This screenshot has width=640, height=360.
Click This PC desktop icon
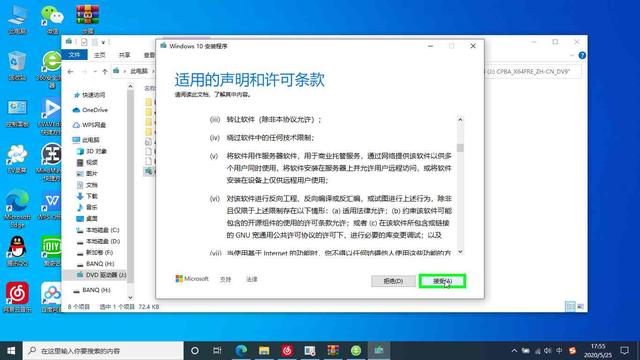tap(17, 19)
